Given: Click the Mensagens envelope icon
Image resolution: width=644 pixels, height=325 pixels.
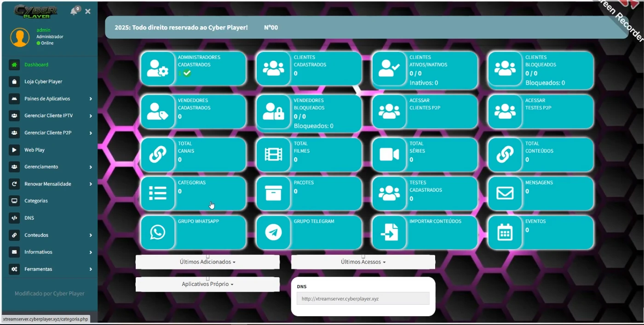Looking at the screenshot, I should pyautogui.click(x=505, y=194).
